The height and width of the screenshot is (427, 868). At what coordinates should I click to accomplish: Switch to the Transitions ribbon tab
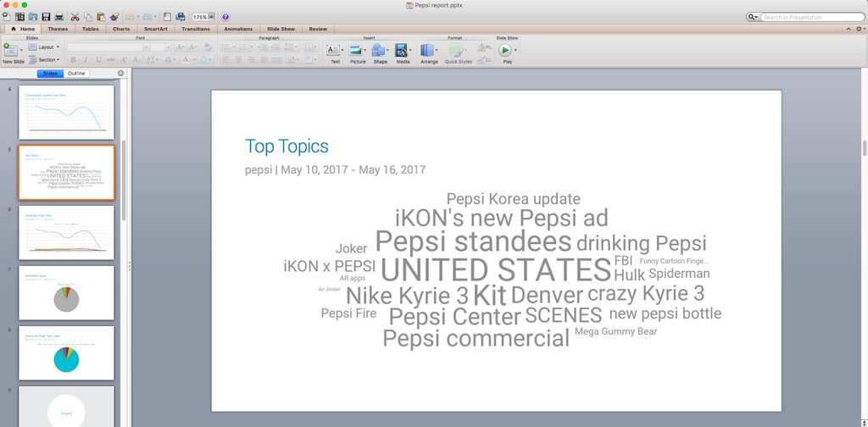point(195,29)
